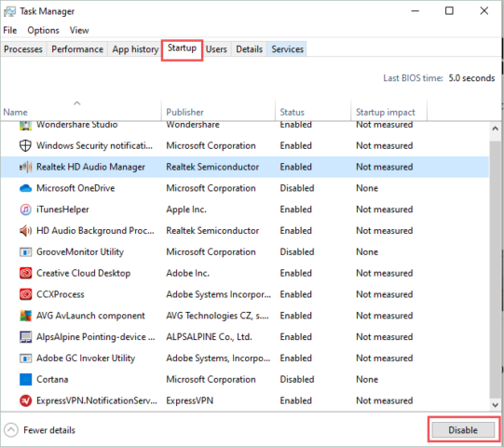Open the Services tab

[287, 49]
